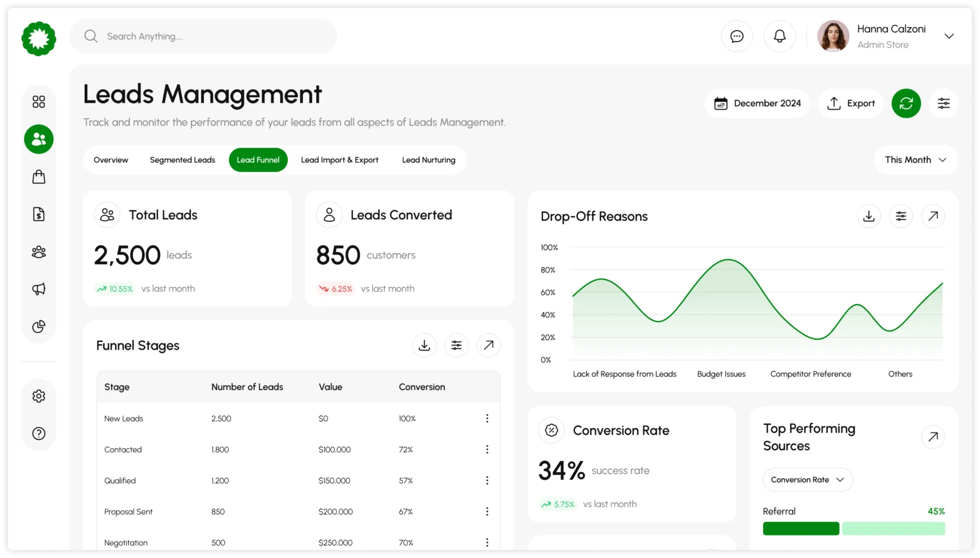Switch to the Segmented Leads tab

[182, 160]
